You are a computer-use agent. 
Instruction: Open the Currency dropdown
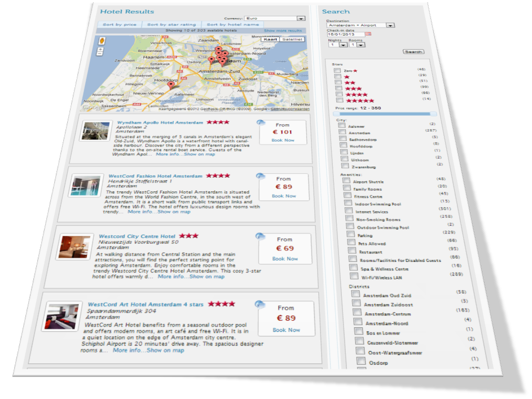click(x=301, y=19)
